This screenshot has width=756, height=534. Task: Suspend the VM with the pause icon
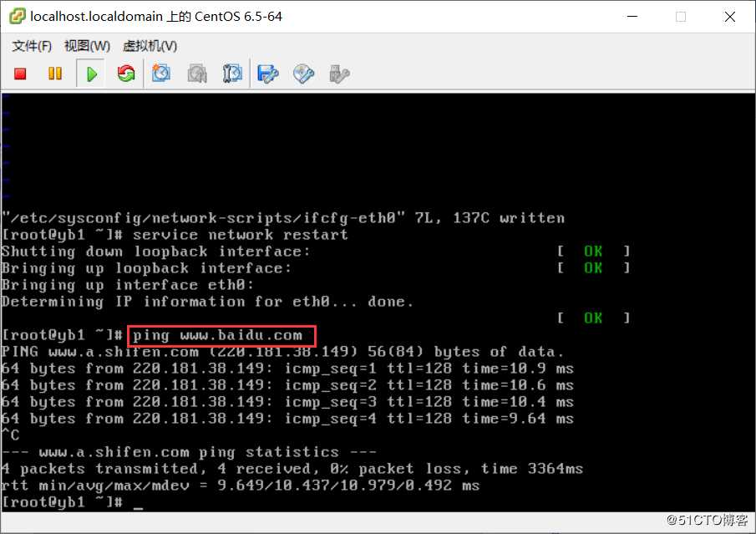coord(55,74)
